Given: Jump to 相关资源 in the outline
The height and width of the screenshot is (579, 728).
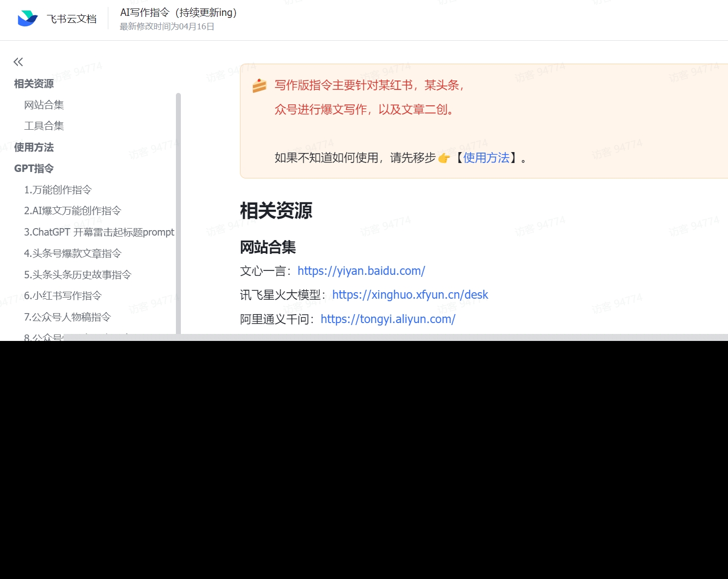Looking at the screenshot, I should (34, 83).
